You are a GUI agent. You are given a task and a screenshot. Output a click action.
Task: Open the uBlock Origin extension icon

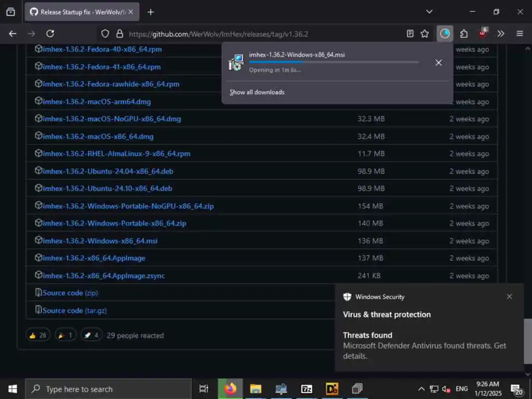point(483,33)
